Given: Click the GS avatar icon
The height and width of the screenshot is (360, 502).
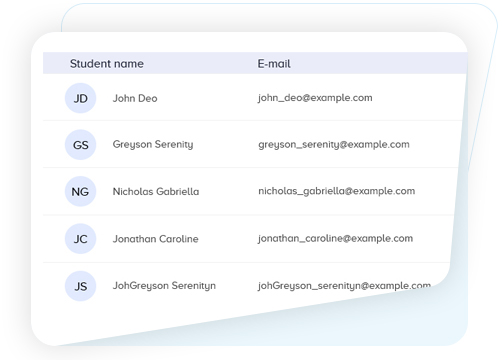Looking at the screenshot, I should coord(80,145).
